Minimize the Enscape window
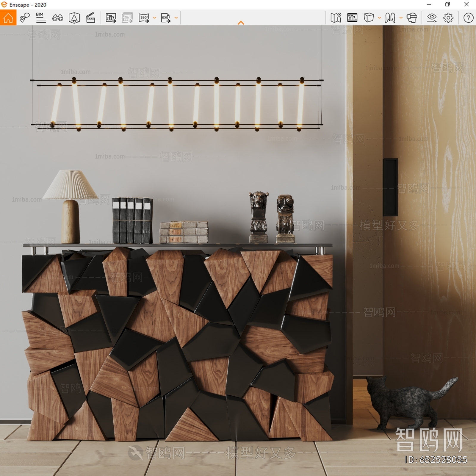476x476 pixels. coord(429,4)
